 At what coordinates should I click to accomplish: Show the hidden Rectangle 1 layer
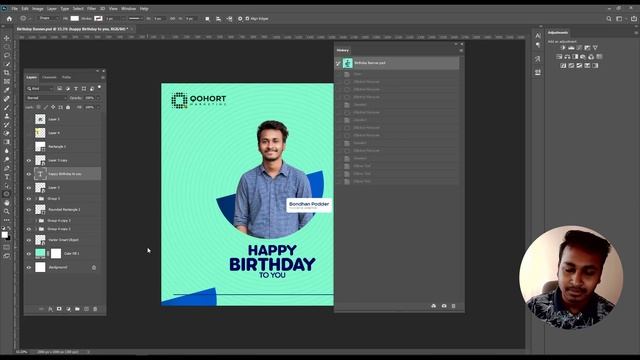29,147
